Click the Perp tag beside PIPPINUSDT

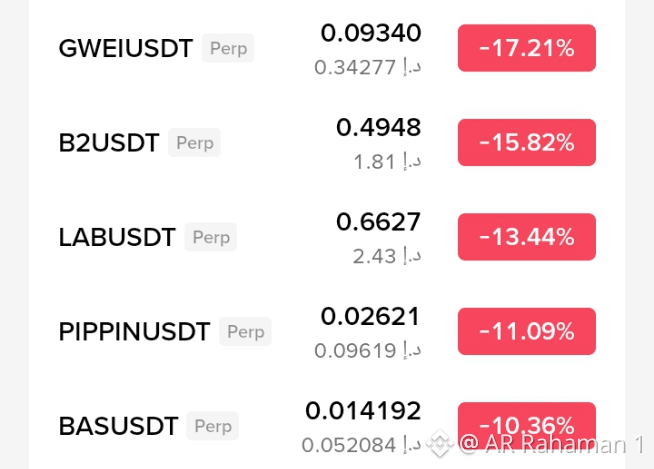tap(245, 331)
